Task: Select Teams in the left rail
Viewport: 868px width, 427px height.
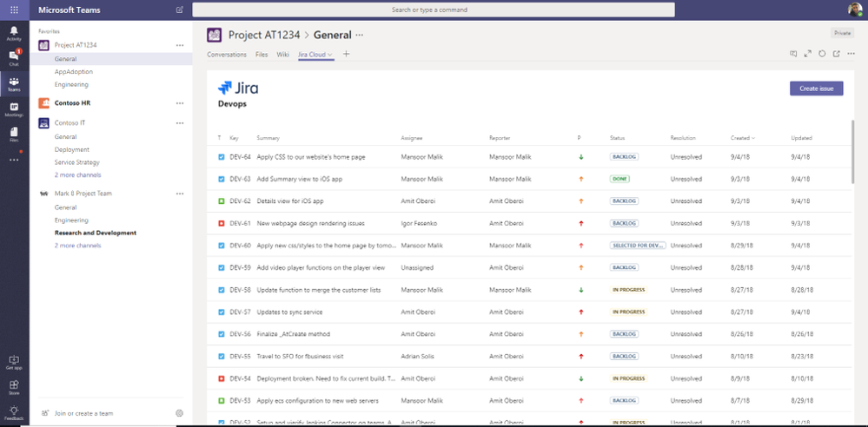Action: (15, 83)
